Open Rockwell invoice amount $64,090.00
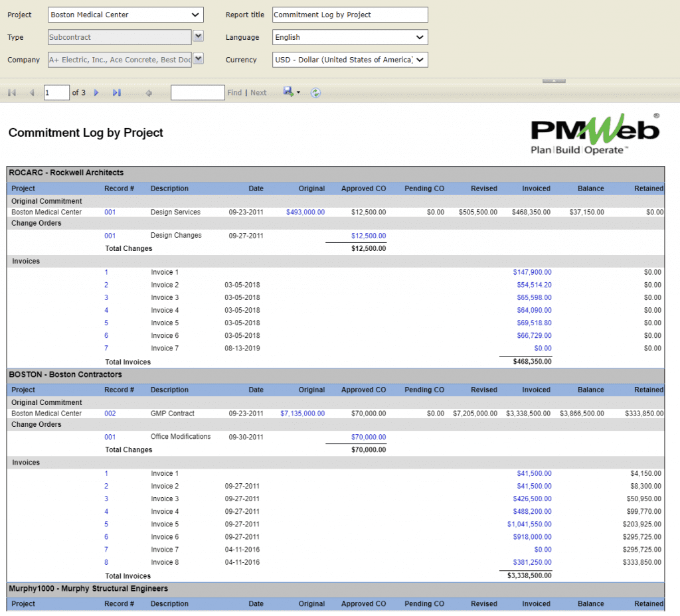Image resolution: width=680 pixels, height=616 pixels. 535,311
